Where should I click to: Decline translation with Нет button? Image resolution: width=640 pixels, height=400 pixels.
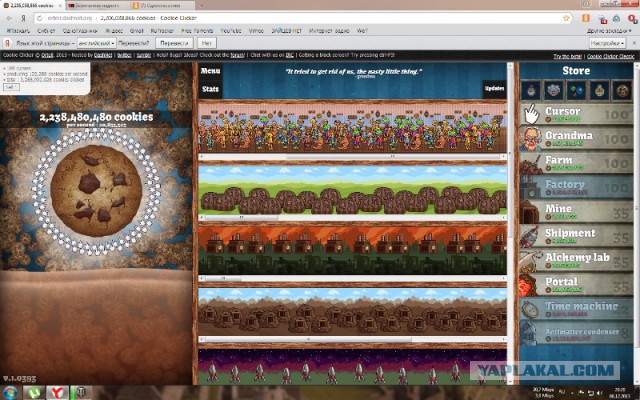[207, 43]
